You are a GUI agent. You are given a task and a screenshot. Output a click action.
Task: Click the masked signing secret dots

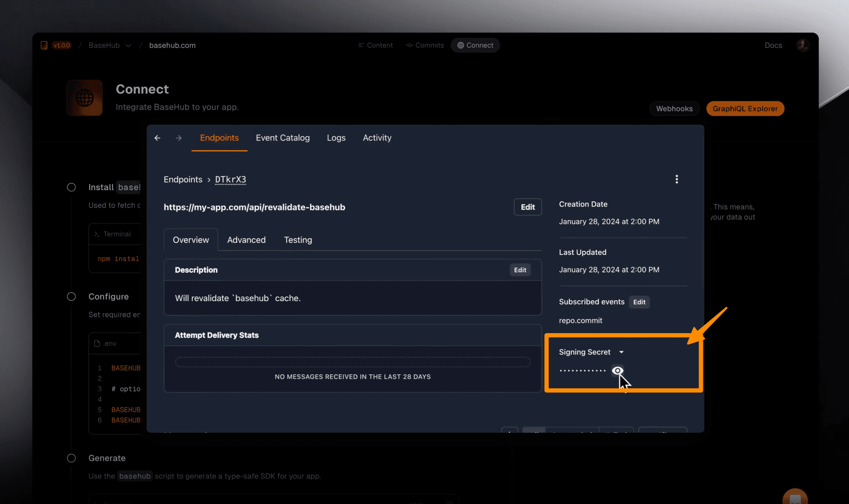tap(583, 370)
